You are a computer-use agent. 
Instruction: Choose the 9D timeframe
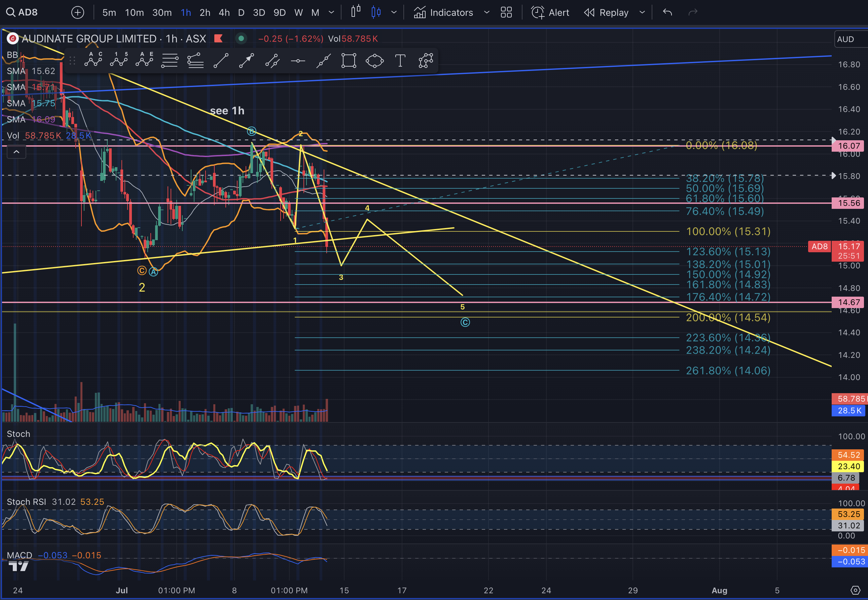coord(280,12)
